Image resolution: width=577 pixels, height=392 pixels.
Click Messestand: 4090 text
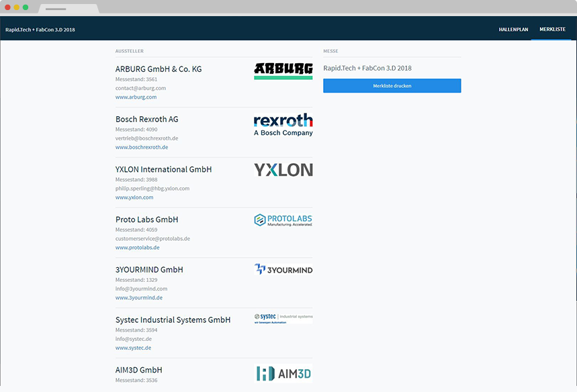136,130
